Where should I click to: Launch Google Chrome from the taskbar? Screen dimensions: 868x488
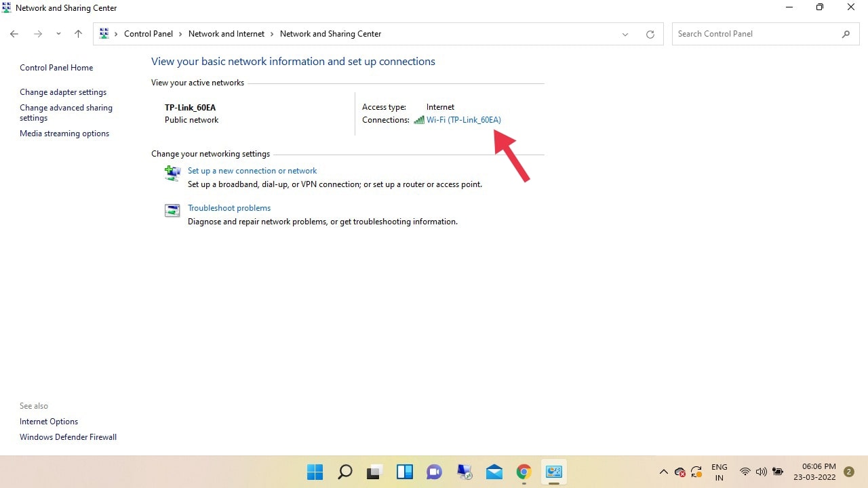click(x=524, y=472)
